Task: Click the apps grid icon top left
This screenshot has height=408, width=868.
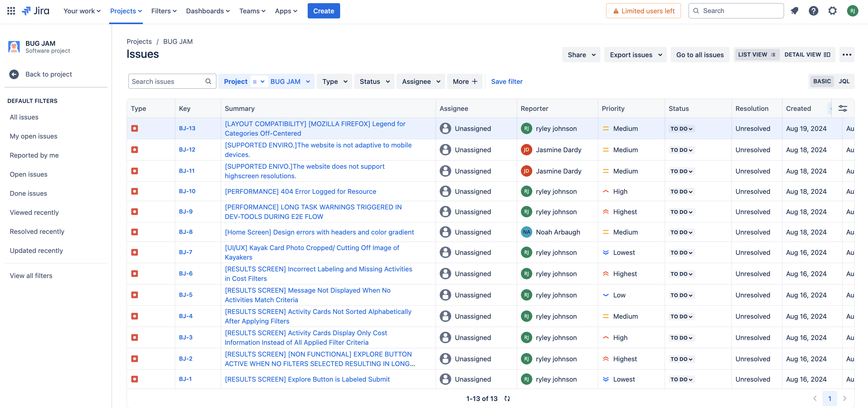Action: pos(10,10)
